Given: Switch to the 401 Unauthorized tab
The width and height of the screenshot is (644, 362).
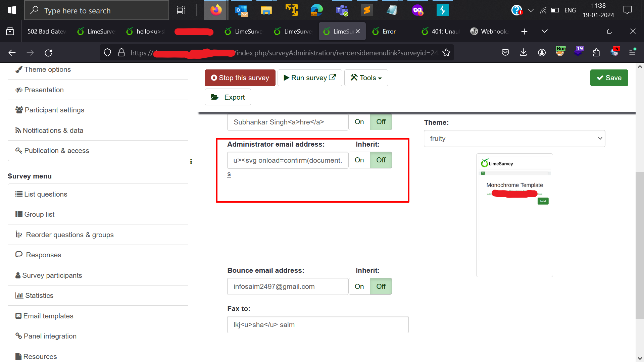Looking at the screenshot, I should [x=441, y=32].
